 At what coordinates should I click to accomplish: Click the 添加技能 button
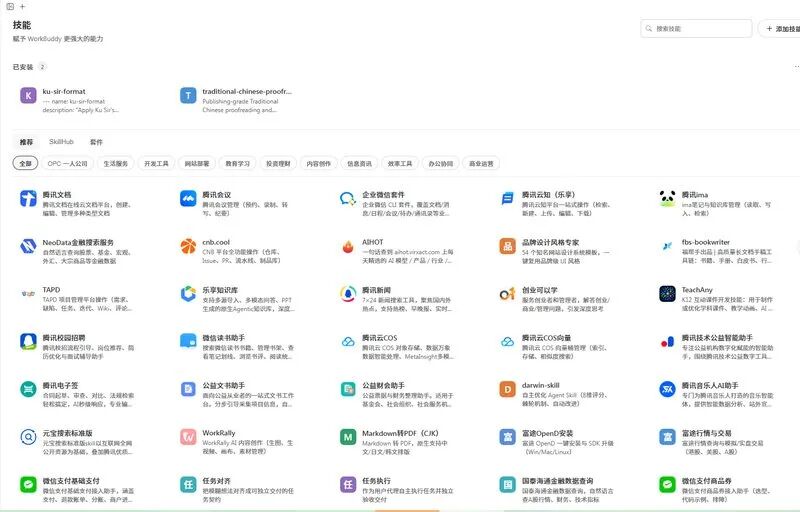779,29
